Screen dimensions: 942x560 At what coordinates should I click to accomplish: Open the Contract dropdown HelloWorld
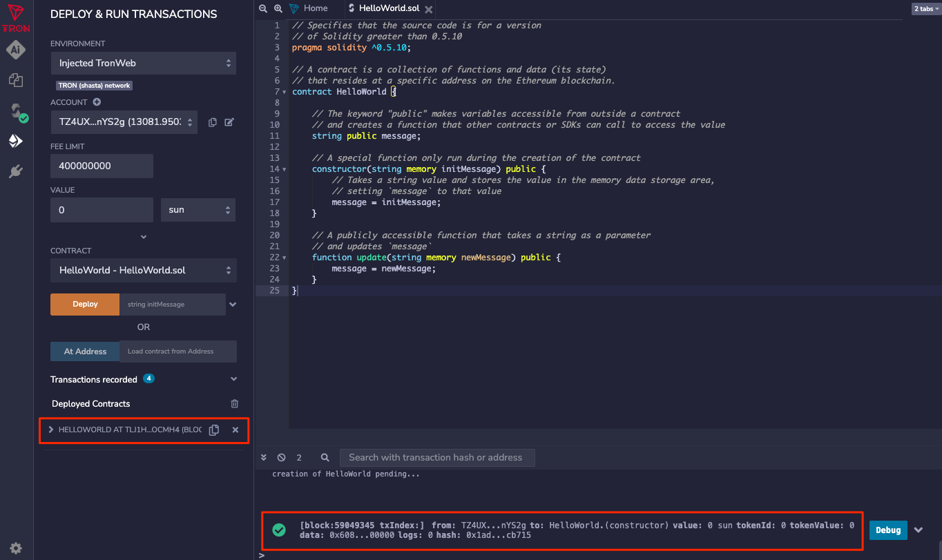click(x=144, y=270)
